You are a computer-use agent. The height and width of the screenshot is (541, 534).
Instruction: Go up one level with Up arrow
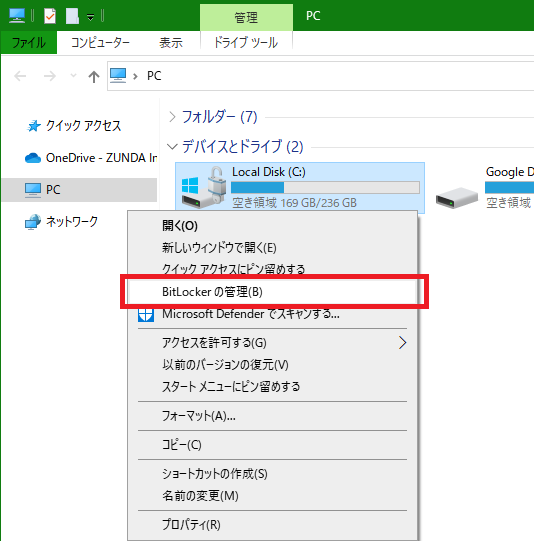93,76
